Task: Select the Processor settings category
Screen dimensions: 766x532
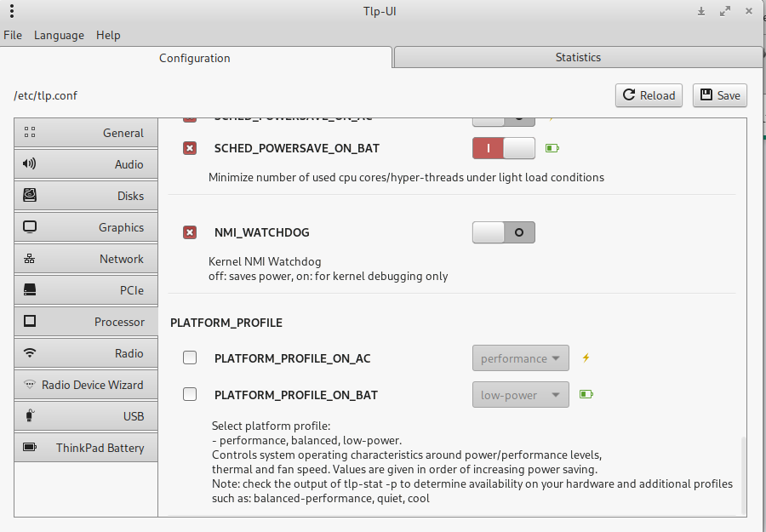Action: [x=86, y=322]
